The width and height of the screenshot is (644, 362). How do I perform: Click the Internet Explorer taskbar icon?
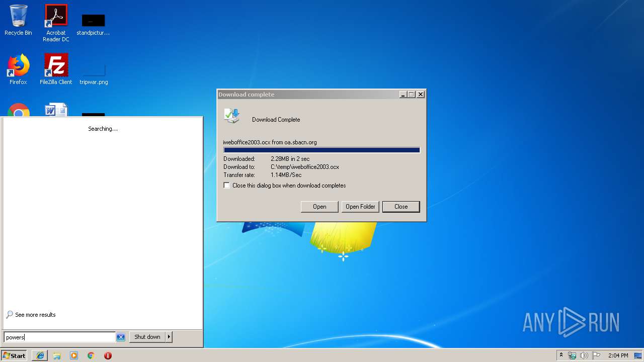(x=40, y=355)
